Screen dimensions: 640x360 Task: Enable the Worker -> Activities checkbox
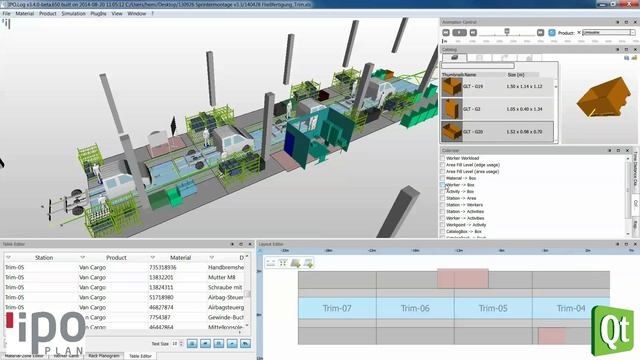tap(442, 218)
